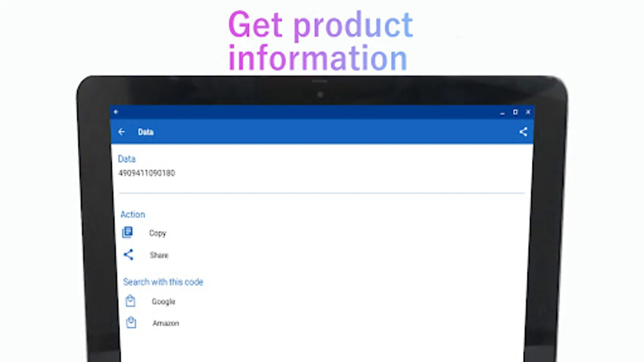644x362 pixels.
Task: Copy the scanned barcode data
Action: [157, 232]
